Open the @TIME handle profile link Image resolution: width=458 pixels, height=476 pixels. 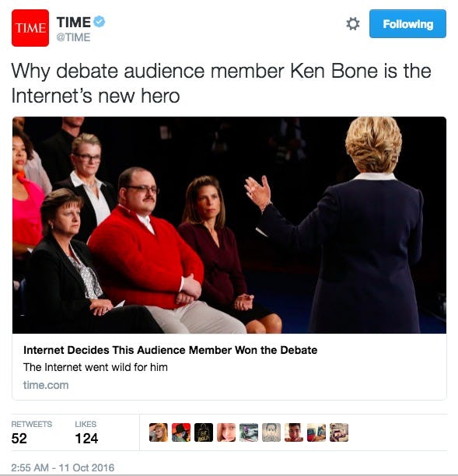73,37
